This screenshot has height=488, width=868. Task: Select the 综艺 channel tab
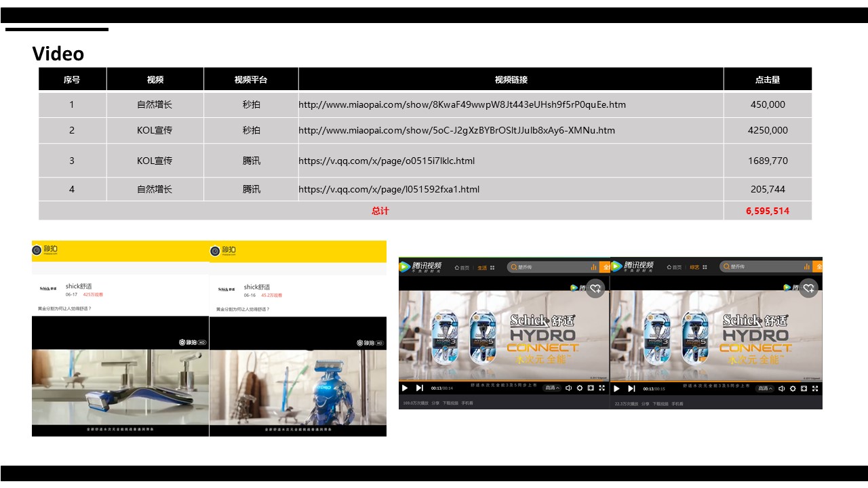(x=694, y=268)
